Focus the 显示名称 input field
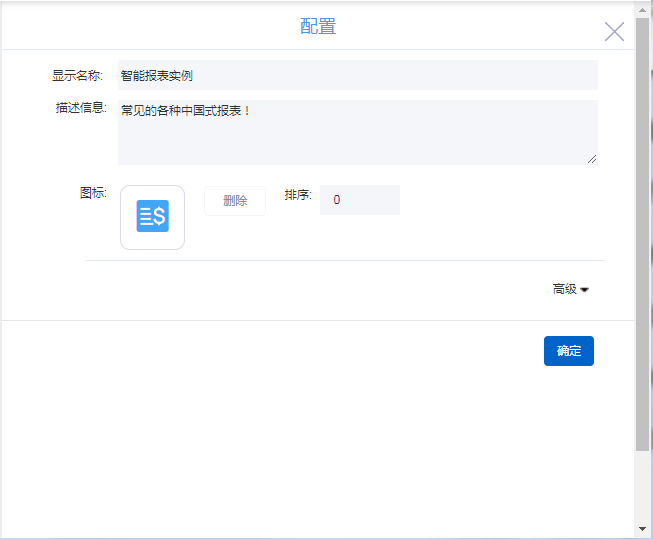The height and width of the screenshot is (539, 653). pyautogui.click(x=357, y=75)
